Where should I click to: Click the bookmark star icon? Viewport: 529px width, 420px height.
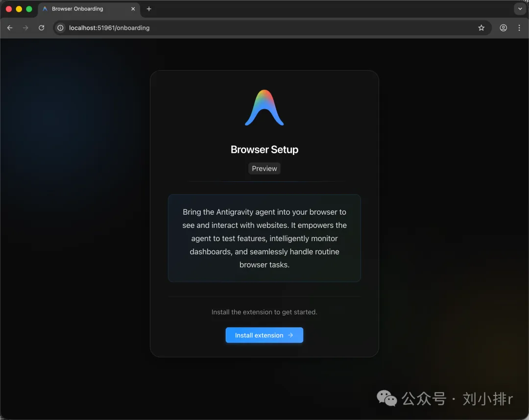tap(481, 28)
